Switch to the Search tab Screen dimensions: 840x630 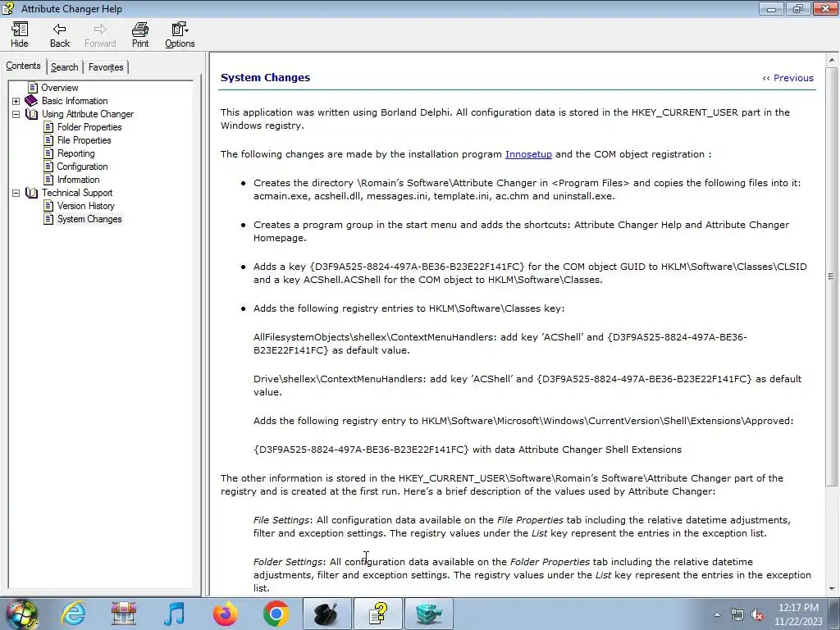[64, 67]
